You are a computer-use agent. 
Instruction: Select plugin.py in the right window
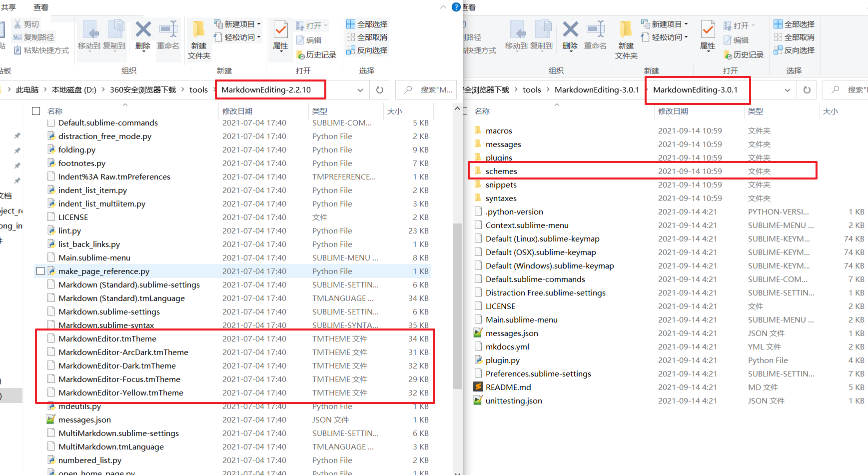click(x=502, y=360)
